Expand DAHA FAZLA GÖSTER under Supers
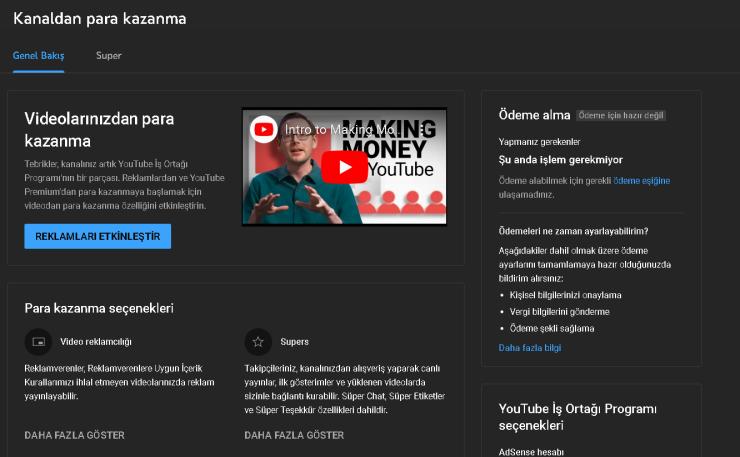The height and width of the screenshot is (457, 740). coord(294,435)
